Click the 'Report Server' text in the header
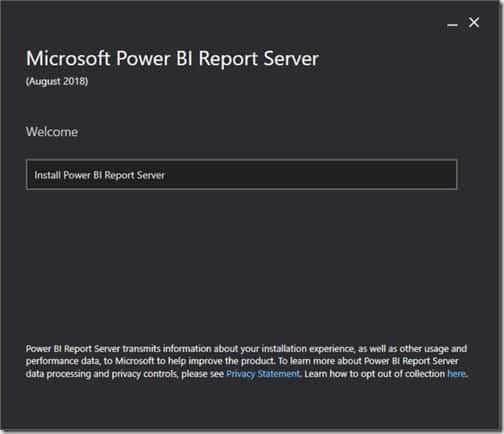The width and height of the screenshot is (504, 434). 259,59
